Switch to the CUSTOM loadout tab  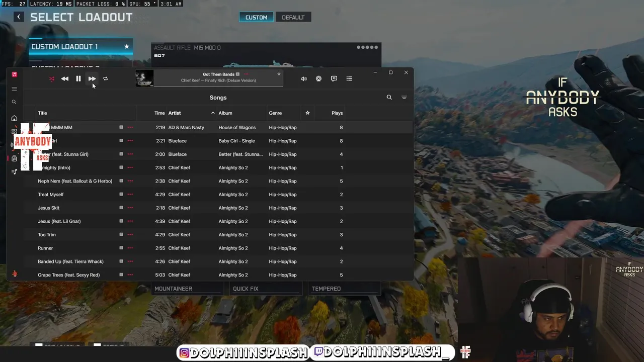click(256, 17)
